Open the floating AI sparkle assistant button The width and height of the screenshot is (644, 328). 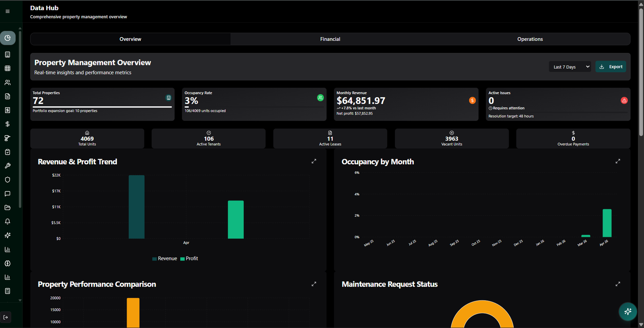pos(627,311)
